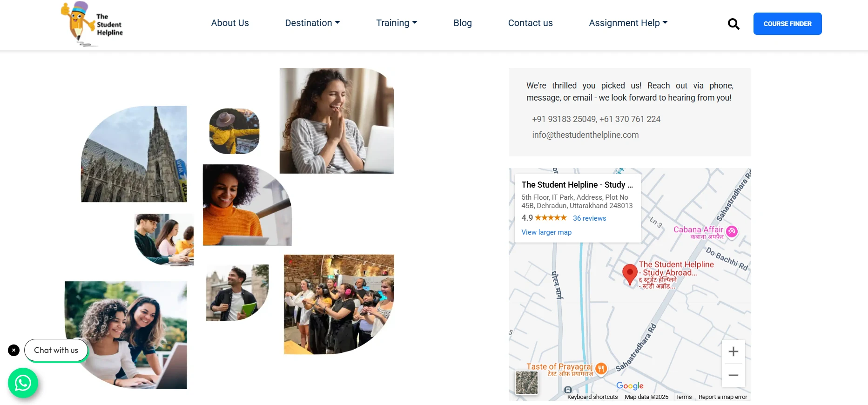Click the search magnifier icon
Screen dimensions: 868x405
pyautogui.click(x=733, y=24)
